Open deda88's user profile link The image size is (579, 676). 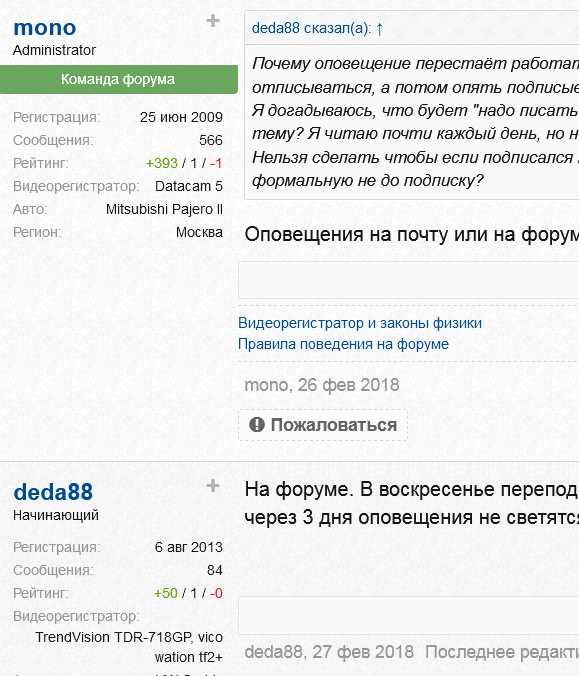[x=53, y=492]
